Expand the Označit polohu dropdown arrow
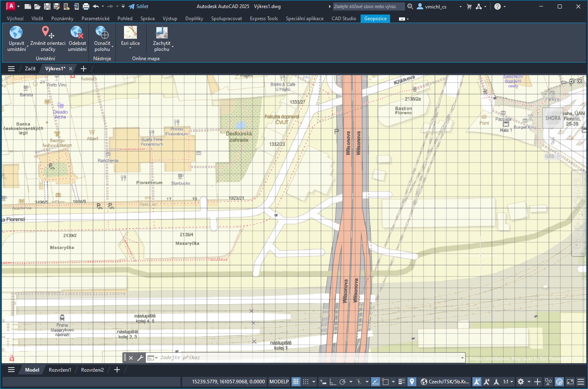This screenshot has width=588, height=389. [112, 47]
